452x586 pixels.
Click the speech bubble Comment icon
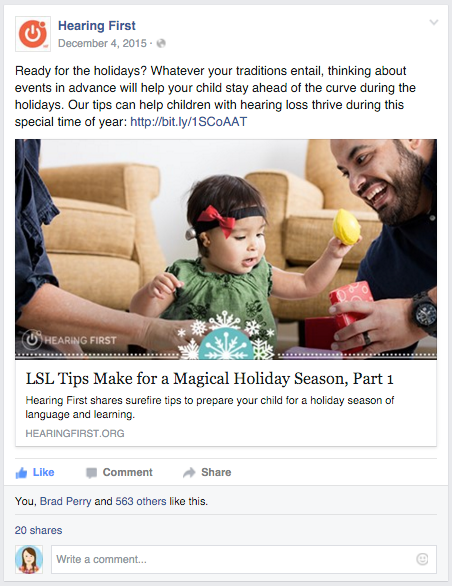pyautogui.click(x=91, y=473)
